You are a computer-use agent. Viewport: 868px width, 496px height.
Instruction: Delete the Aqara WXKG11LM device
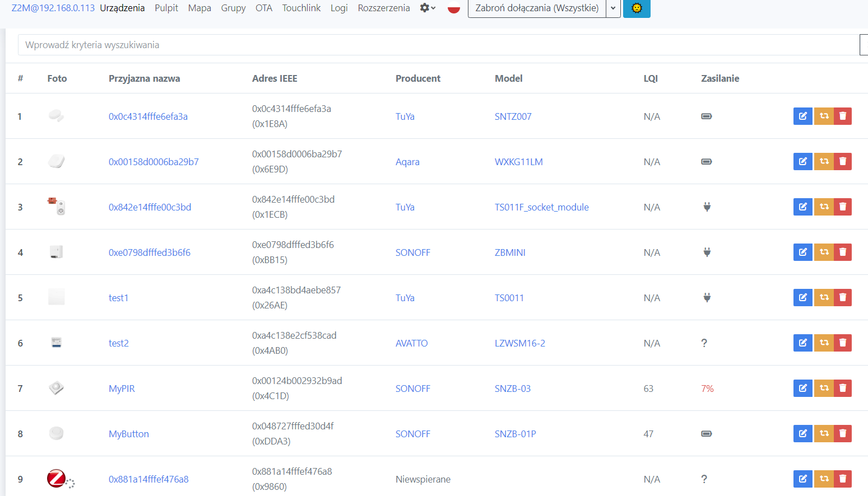pyautogui.click(x=843, y=161)
